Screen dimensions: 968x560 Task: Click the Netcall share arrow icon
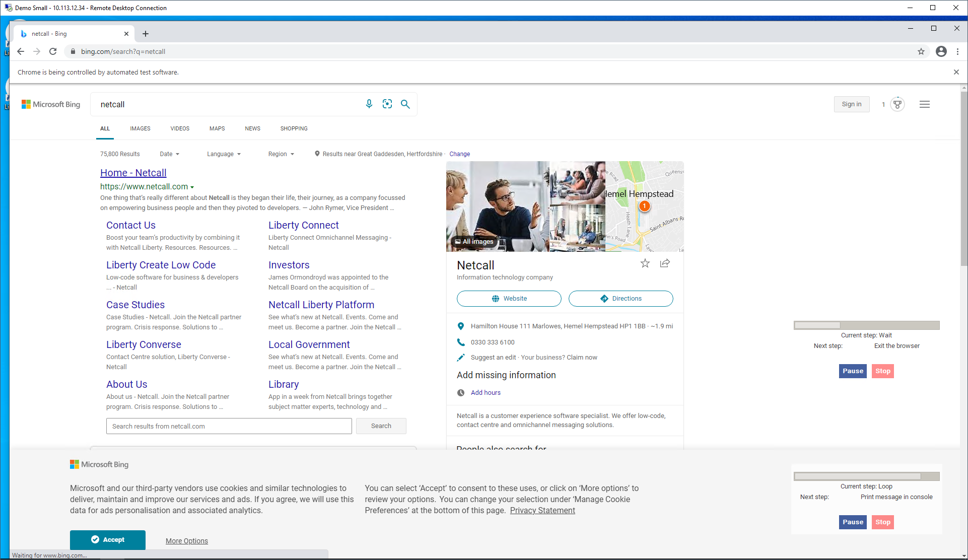tap(665, 263)
